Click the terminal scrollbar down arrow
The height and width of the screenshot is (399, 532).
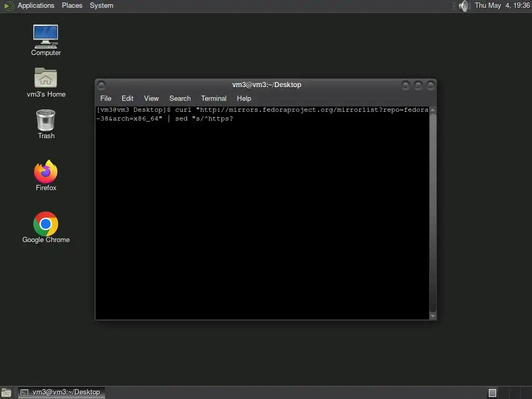coord(433,316)
